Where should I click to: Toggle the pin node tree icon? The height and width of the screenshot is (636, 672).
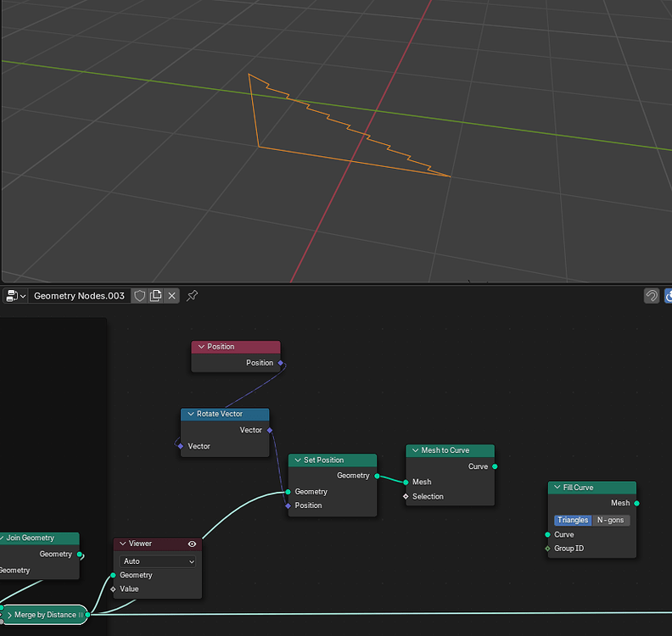[192, 295]
